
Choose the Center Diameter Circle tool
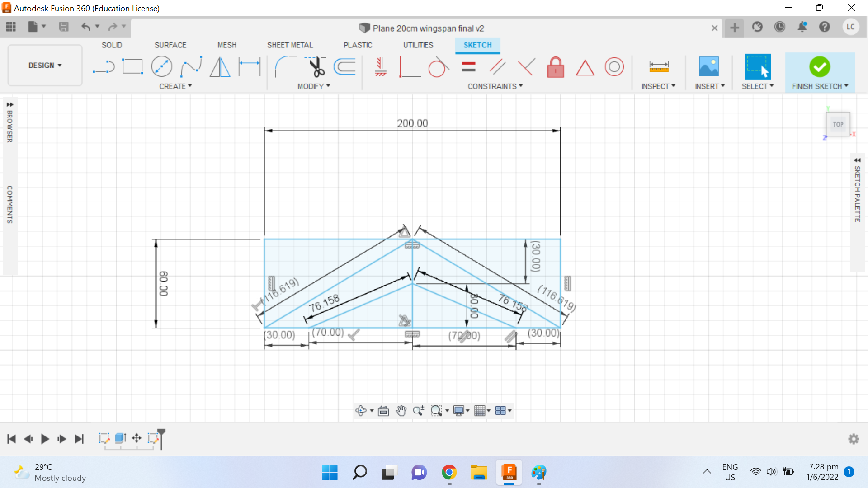tap(161, 67)
